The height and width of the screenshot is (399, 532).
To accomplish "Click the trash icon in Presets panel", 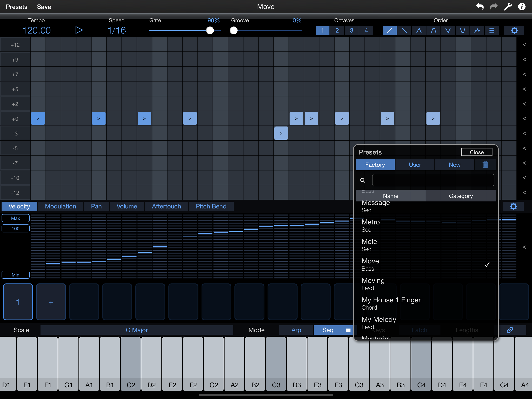I will [485, 165].
